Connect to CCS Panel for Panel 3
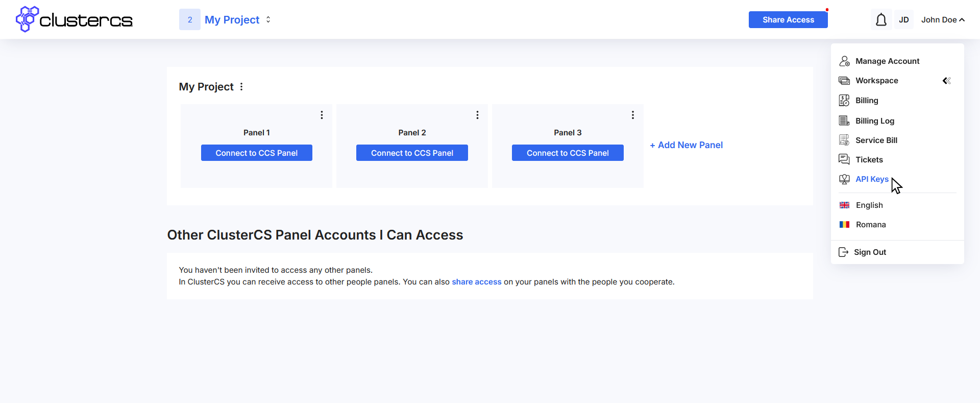The height and width of the screenshot is (403, 980). pos(568,153)
